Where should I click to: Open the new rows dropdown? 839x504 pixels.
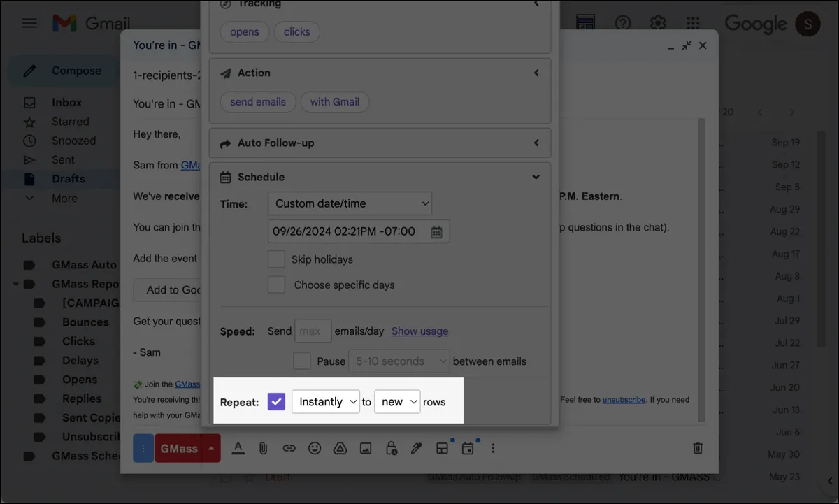click(x=397, y=402)
